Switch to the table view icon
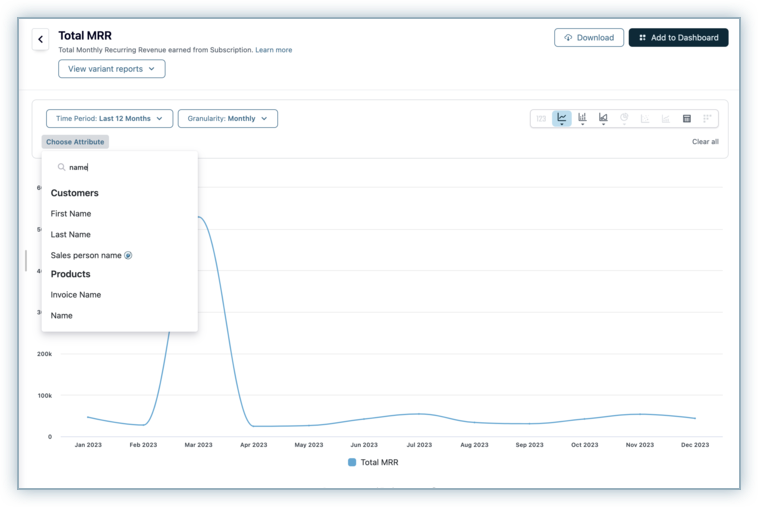The height and width of the screenshot is (507, 758). pyautogui.click(x=686, y=118)
